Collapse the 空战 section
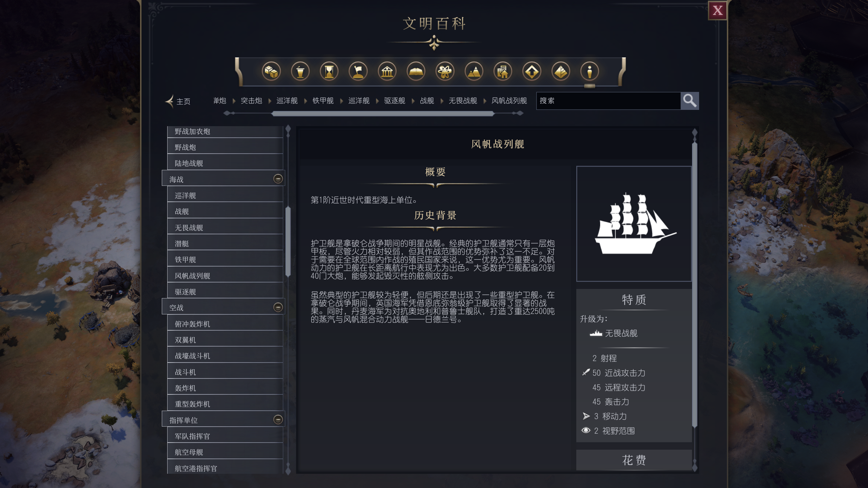The height and width of the screenshot is (488, 868). pyautogui.click(x=278, y=307)
